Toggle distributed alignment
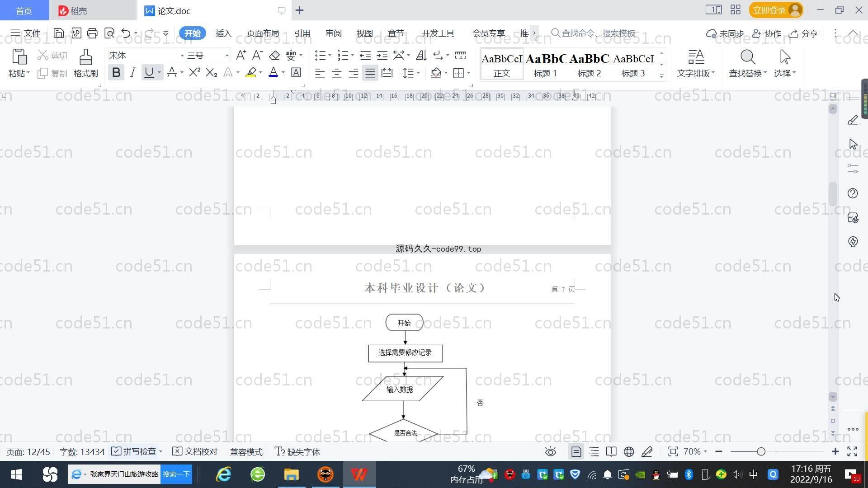Image resolution: width=868 pixels, height=488 pixels. click(387, 73)
